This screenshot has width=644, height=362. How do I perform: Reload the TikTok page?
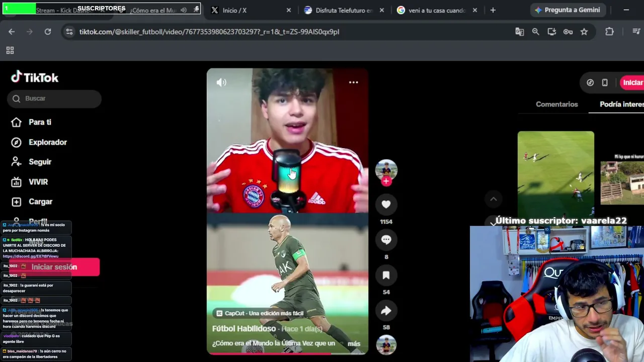coord(48,32)
